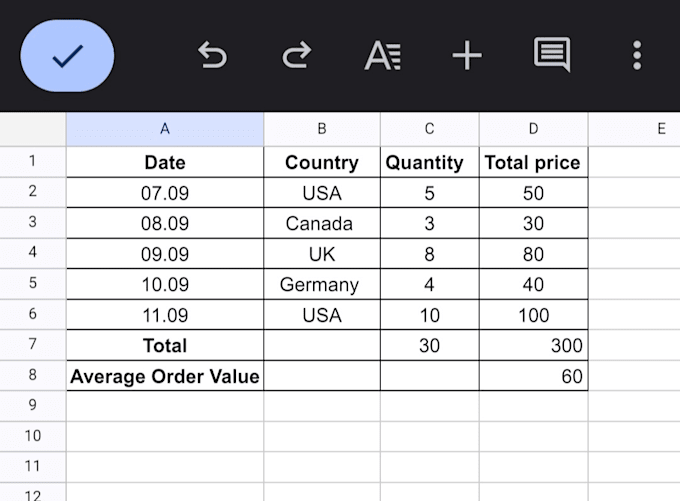
Task: Select the 'Date' header cell
Action: coord(165,162)
